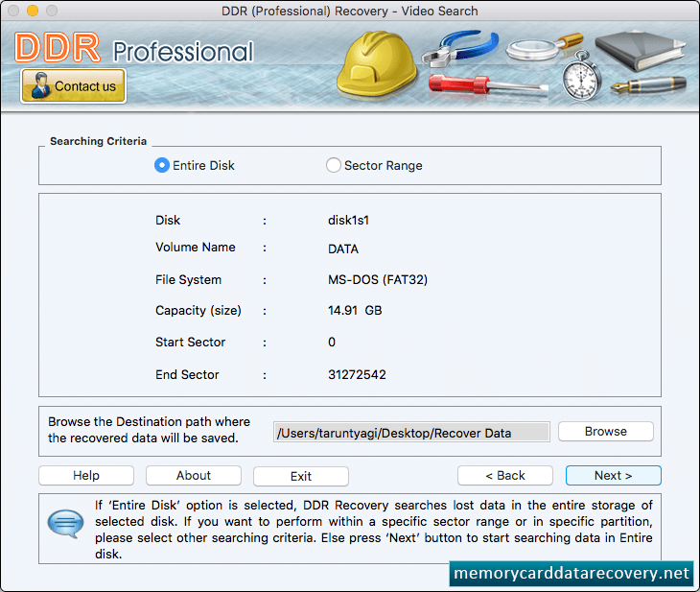Image resolution: width=700 pixels, height=592 pixels.
Task: Click the fountain pen icon
Action: 648,84
